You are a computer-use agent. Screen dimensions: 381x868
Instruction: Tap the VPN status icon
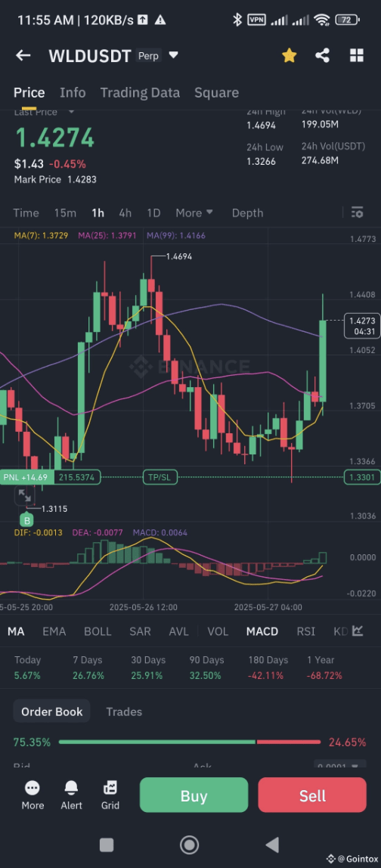[x=256, y=20]
